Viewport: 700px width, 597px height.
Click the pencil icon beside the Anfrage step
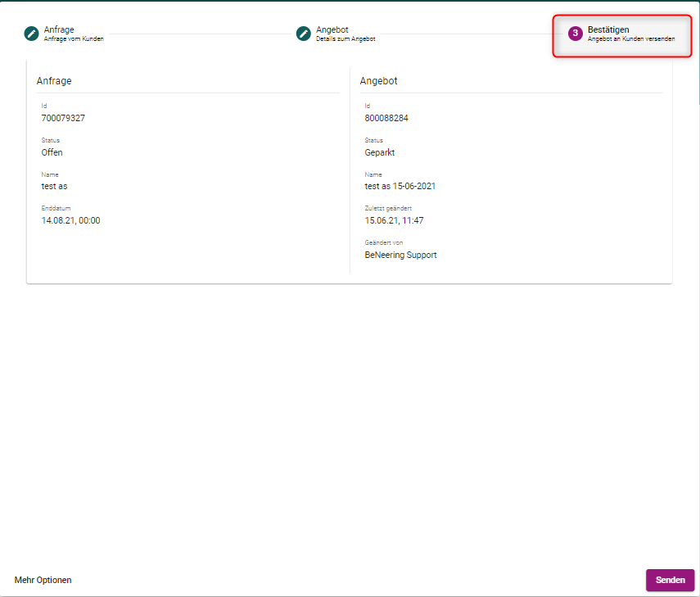click(32, 34)
